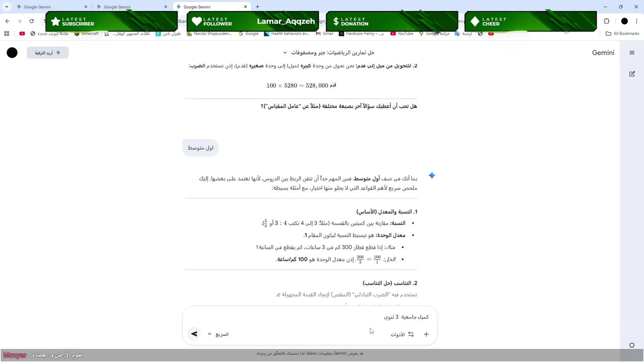644x362 pixels.
Task: Go forward in browser history
Action: pos(20,21)
